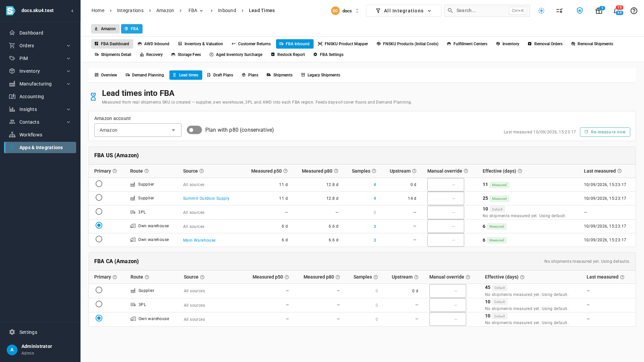Screen dimensions: 644x362
Task: Show help for Last measured in FBA CA table
Action: (x=622, y=277)
